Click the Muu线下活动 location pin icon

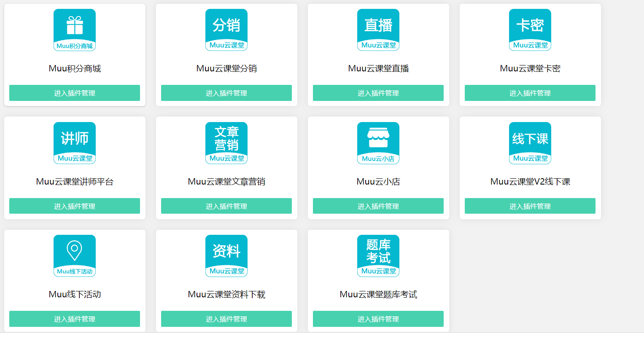(75, 256)
